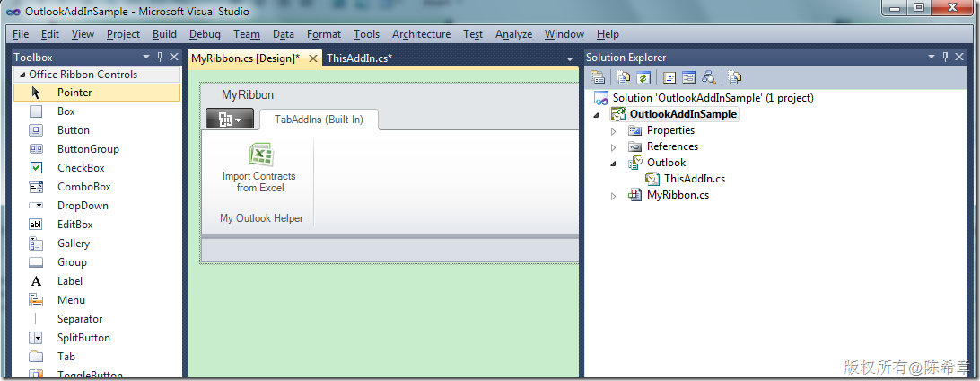Click Import Contracts from Excel button

[259, 168]
